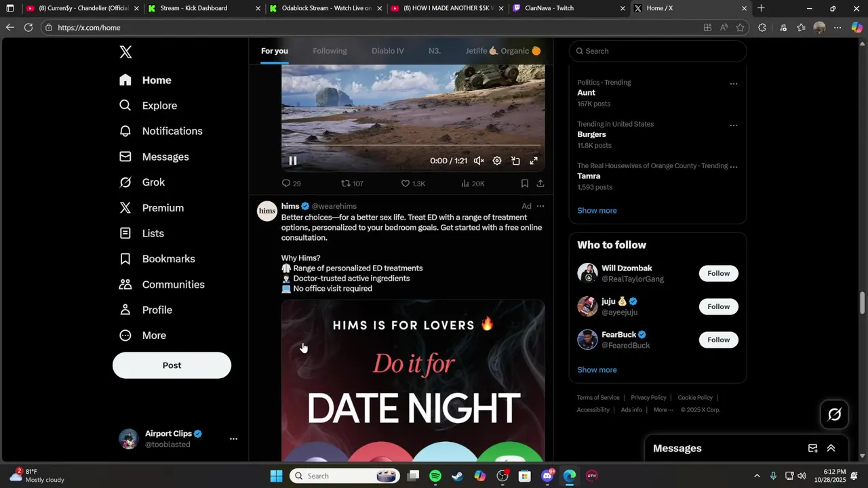The image size is (868, 488).
Task: Expand the Messages drawer
Action: point(831,449)
